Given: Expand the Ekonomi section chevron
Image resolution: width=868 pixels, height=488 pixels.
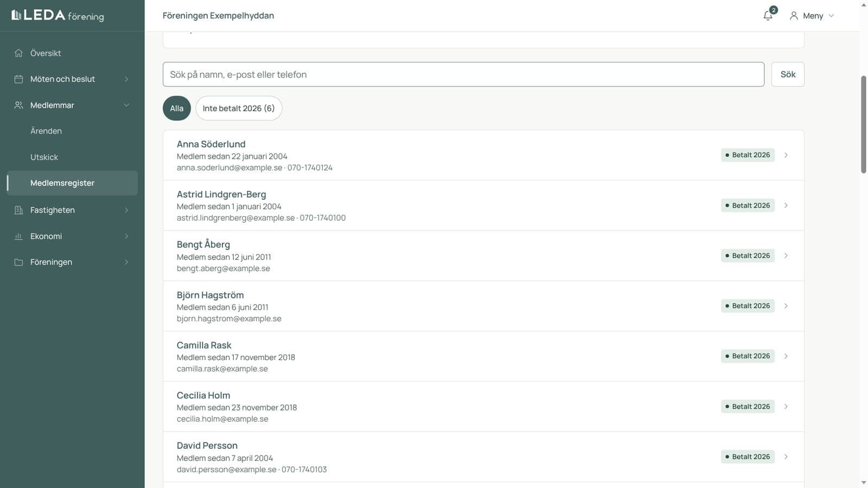Looking at the screenshot, I should (126, 236).
